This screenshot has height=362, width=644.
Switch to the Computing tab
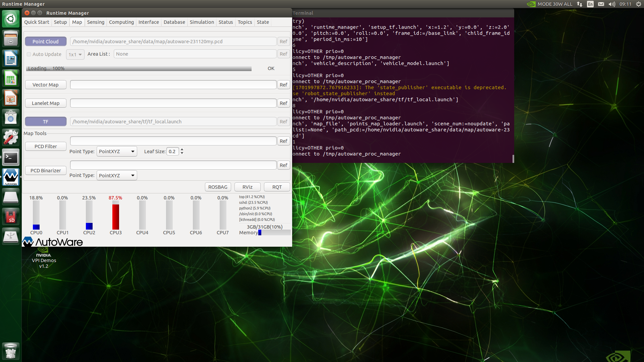(x=121, y=22)
